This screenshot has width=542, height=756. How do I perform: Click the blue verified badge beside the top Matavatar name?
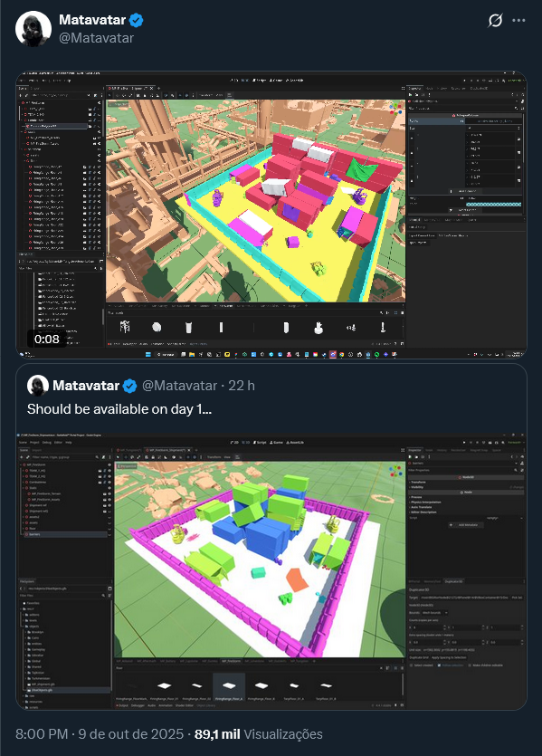tap(137, 20)
